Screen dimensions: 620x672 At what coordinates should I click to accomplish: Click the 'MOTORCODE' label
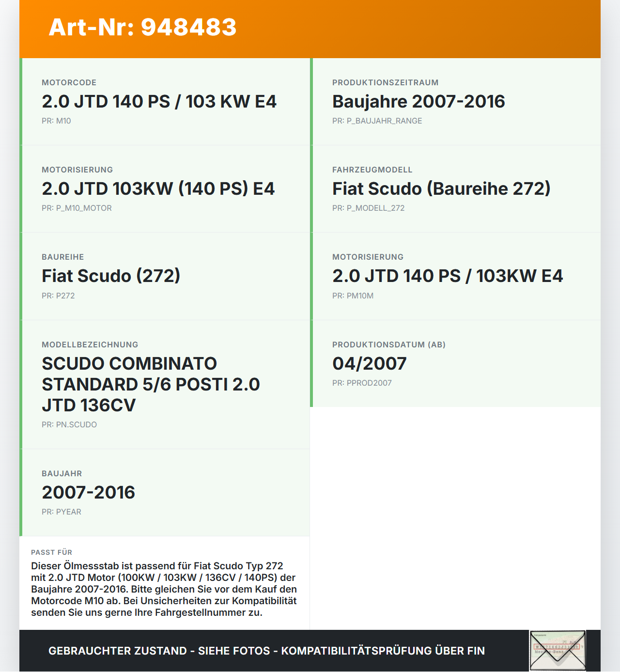click(x=69, y=83)
